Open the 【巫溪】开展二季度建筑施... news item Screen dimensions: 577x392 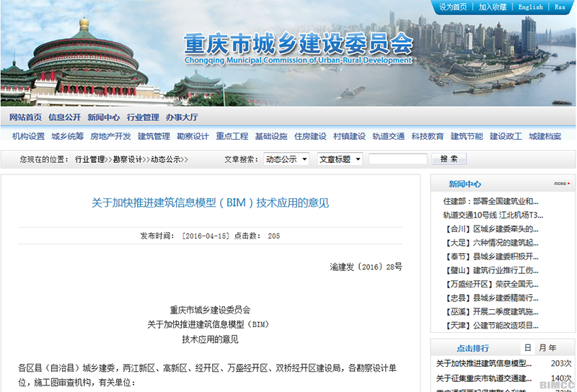490,312
